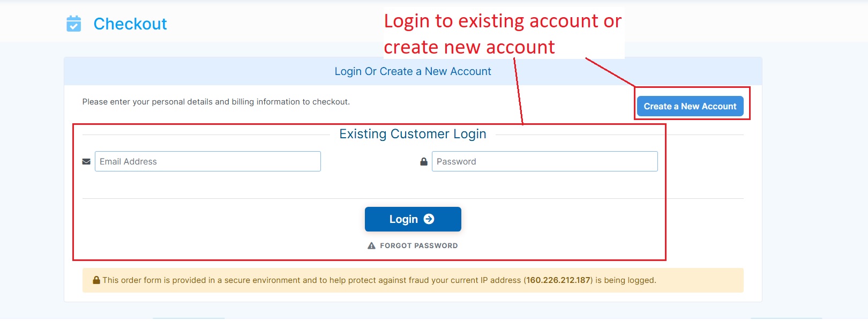
Task: Open the Forgot Password link
Action: click(418, 245)
